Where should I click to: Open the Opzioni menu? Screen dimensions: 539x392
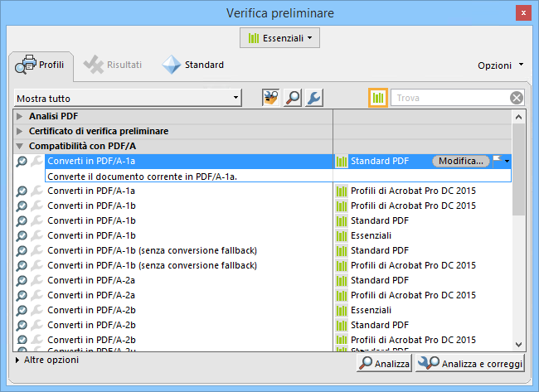pyautogui.click(x=500, y=65)
